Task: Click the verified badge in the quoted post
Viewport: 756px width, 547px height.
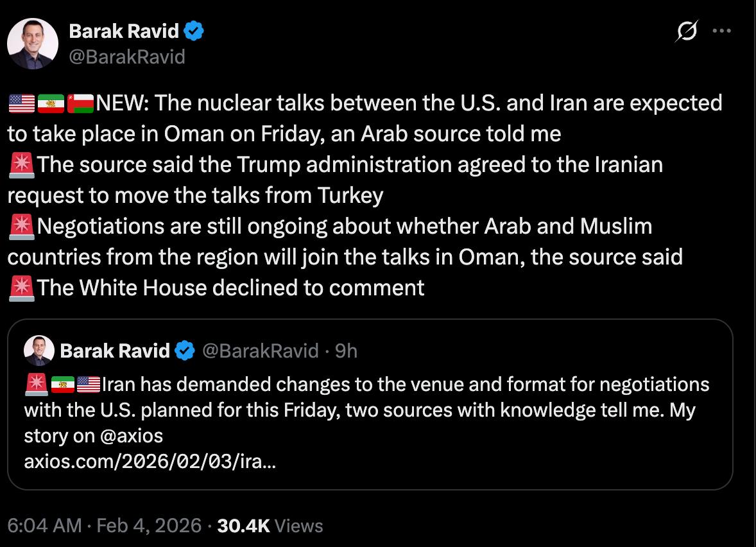Action: (x=185, y=351)
